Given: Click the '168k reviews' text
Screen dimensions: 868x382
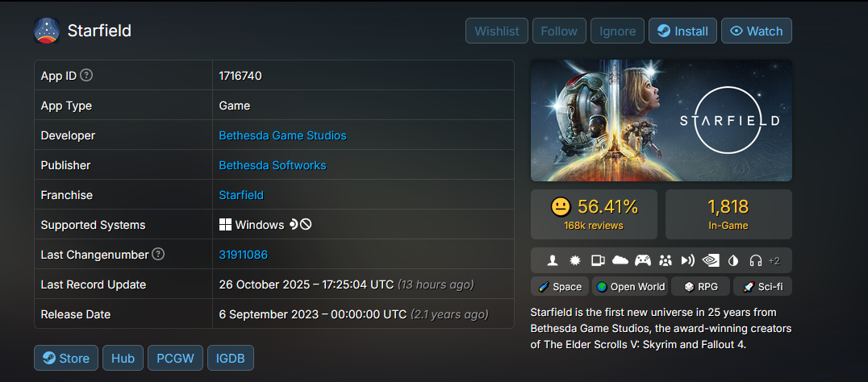Looking at the screenshot, I should [594, 226].
